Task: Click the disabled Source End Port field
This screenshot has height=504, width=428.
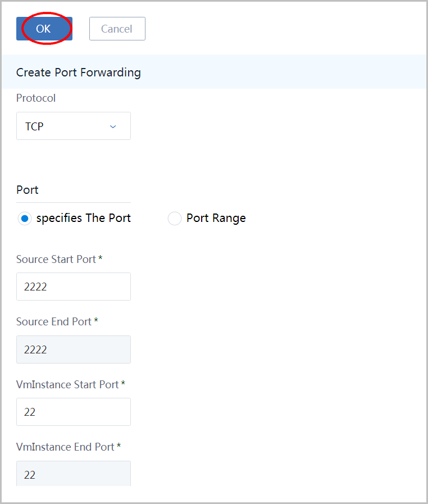Action: [x=74, y=349]
